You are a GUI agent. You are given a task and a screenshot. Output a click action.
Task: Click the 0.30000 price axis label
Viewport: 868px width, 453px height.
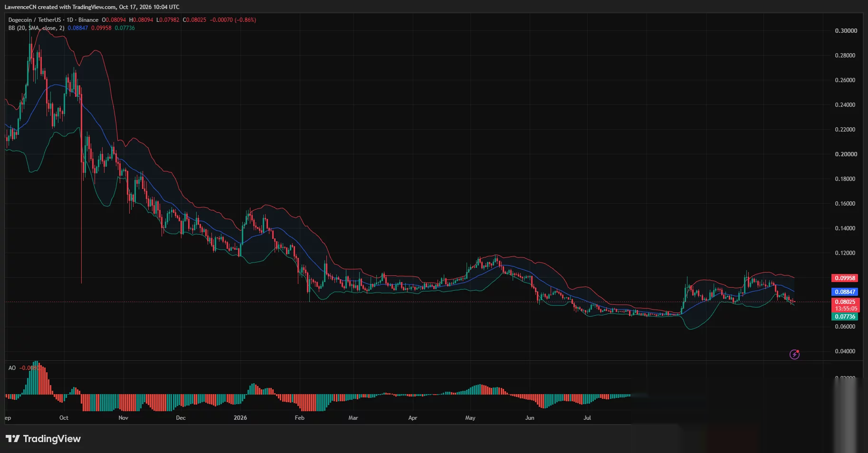(x=846, y=31)
